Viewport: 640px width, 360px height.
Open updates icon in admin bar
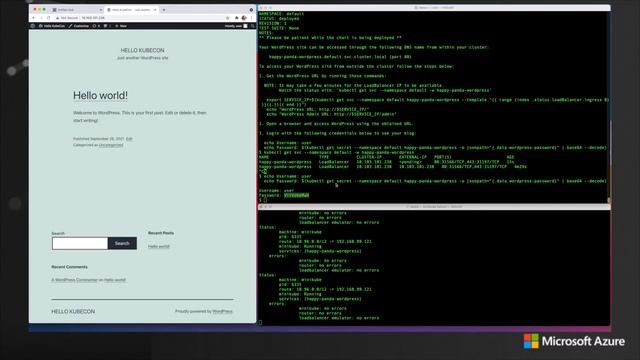pos(96,26)
